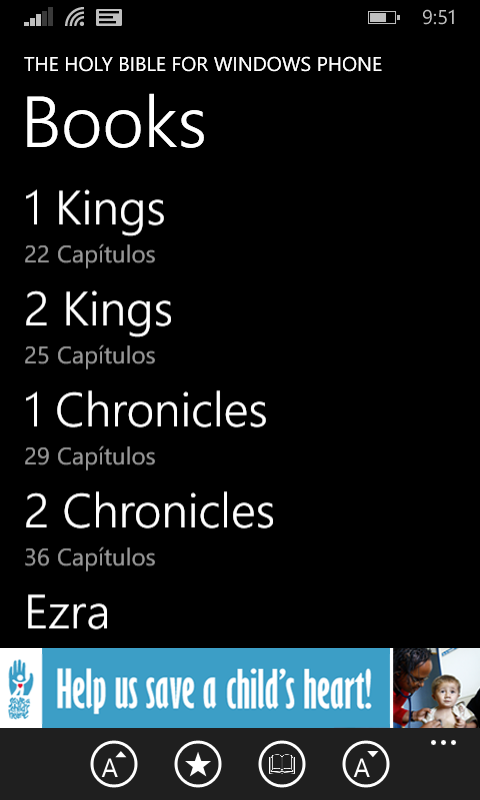
Task: Tap the 25 Capítulos subtitle
Action: (x=90, y=356)
